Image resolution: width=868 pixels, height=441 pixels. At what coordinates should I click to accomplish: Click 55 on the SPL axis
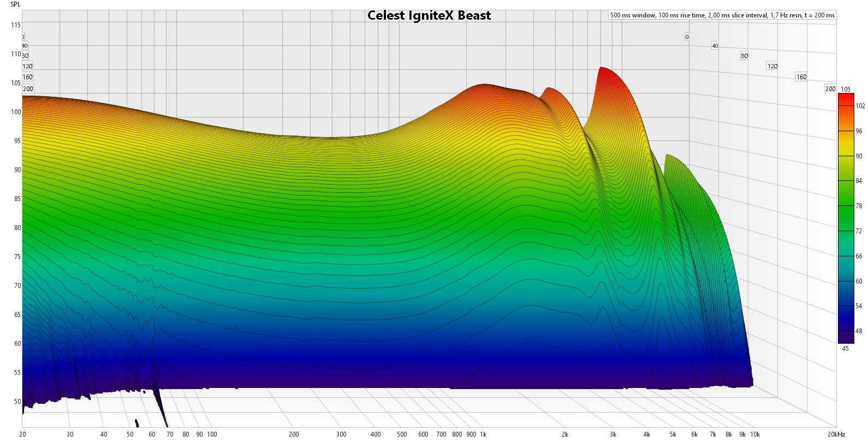coord(17,373)
